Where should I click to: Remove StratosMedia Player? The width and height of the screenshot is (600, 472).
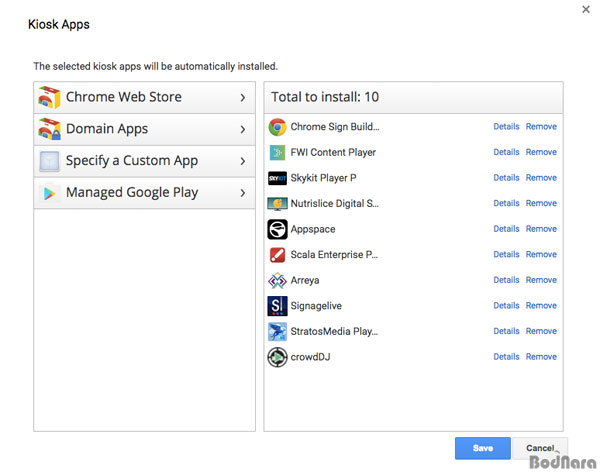541,331
